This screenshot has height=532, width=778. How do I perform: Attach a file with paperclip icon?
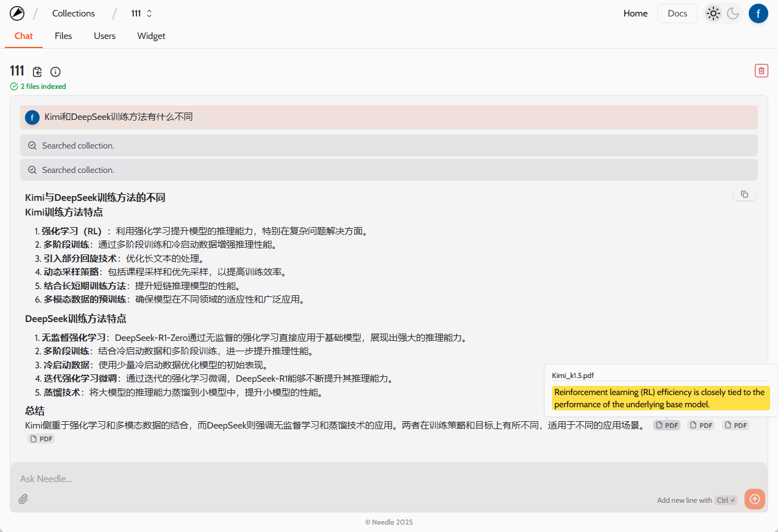(x=23, y=499)
